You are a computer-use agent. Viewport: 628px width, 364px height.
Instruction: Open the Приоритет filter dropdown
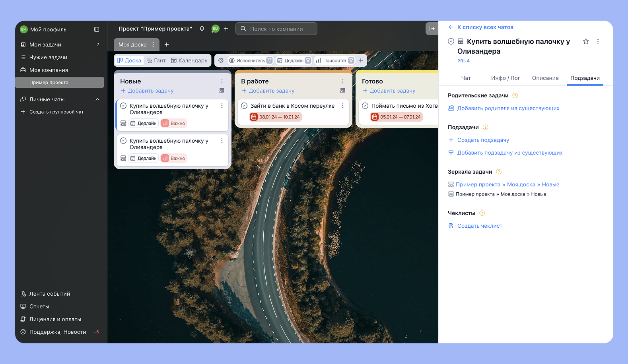[351, 60]
